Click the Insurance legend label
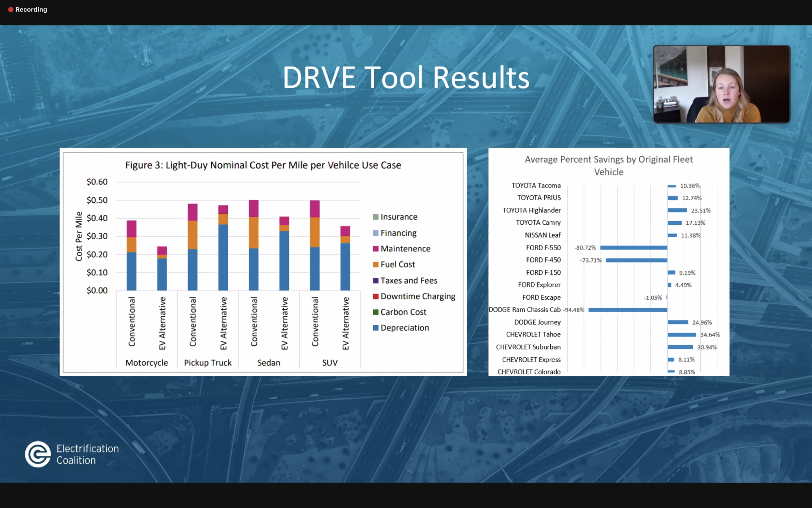 [399, 217]
